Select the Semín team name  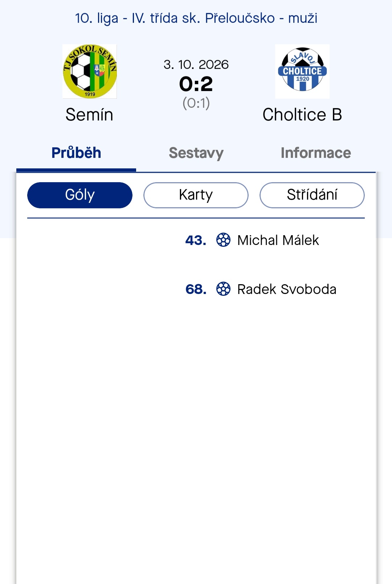pos(89,115)
